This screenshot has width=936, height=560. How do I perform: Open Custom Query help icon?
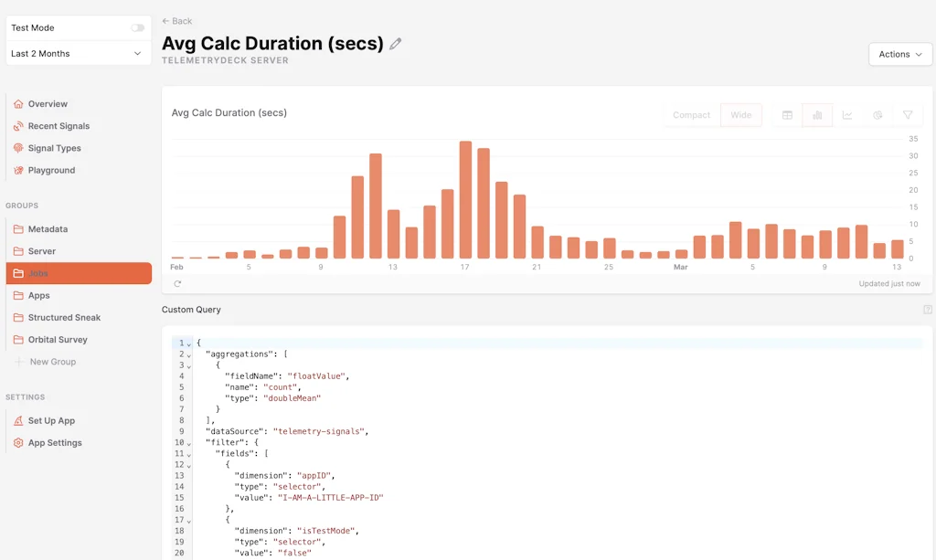pos(928,310)
